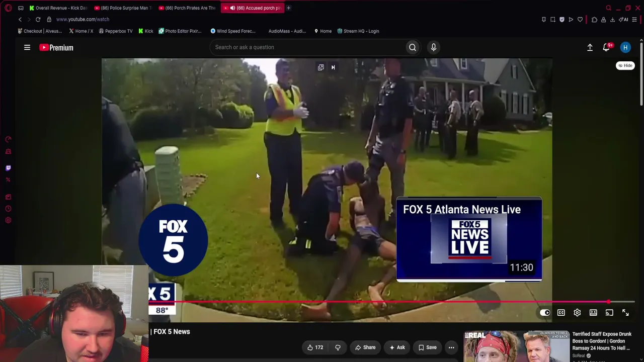
Task: Click the browser address bar URL
Action: point(83,19)
